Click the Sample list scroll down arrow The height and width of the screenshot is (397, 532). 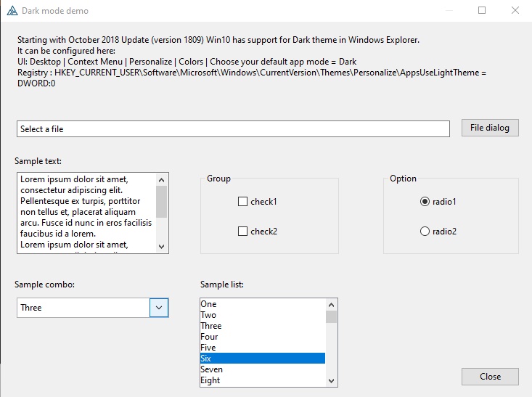pyautogui.click(x=332, y=380)
